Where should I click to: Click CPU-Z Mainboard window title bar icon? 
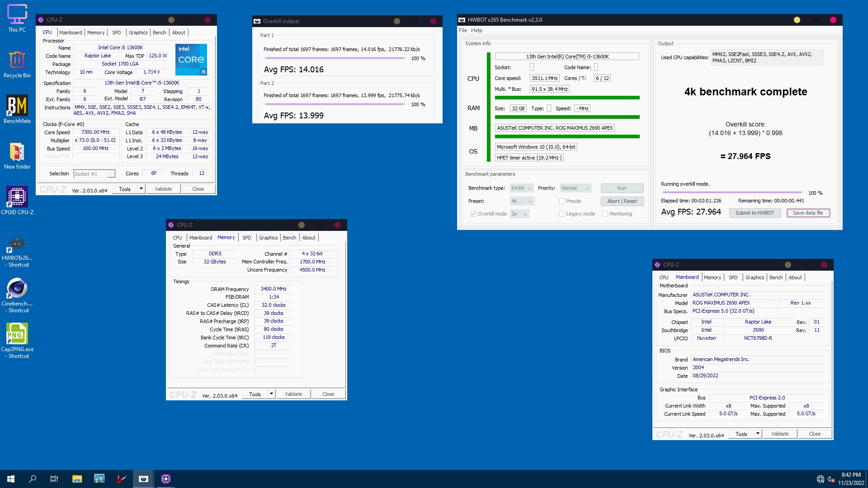pyautogui.click(x=657, y=265)
